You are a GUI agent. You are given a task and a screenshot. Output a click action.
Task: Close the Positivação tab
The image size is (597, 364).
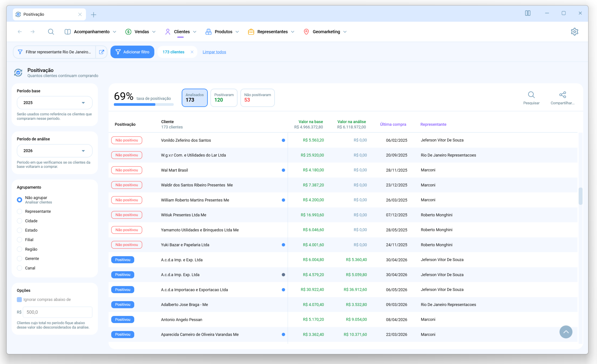point(80,14)
